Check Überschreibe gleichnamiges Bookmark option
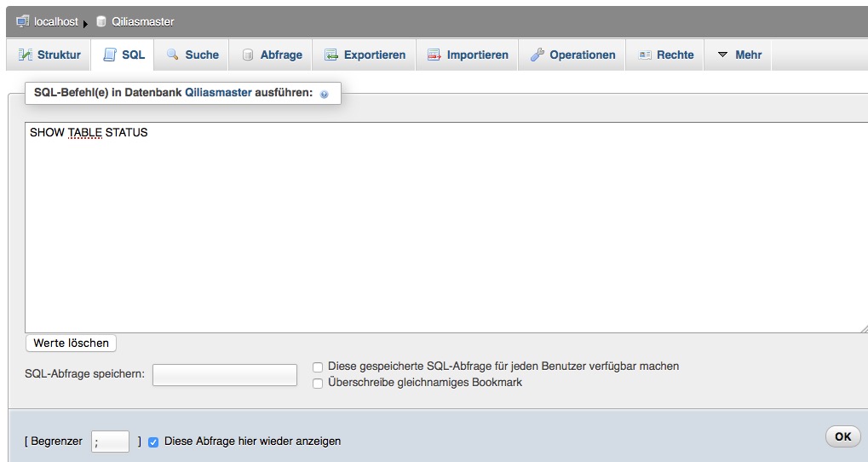The width and height of the screenshot is (868, 462). pos(318,384)
